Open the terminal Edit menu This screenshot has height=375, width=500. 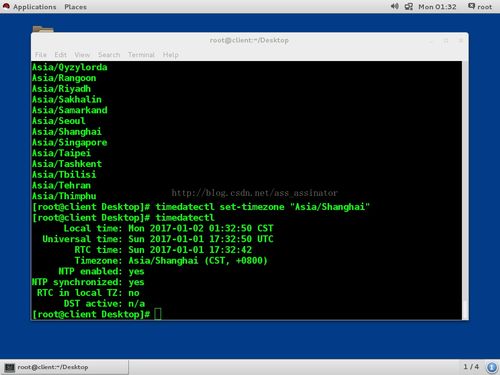[x=60, y=55]
